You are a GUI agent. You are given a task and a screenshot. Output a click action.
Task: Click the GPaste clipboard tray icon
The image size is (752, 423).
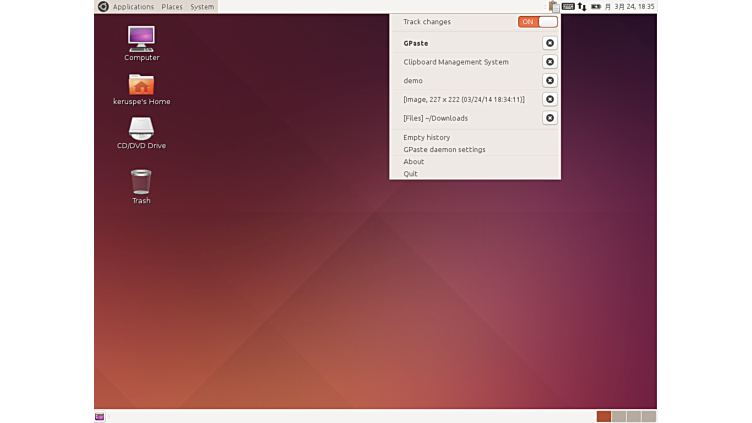[554, 7]
